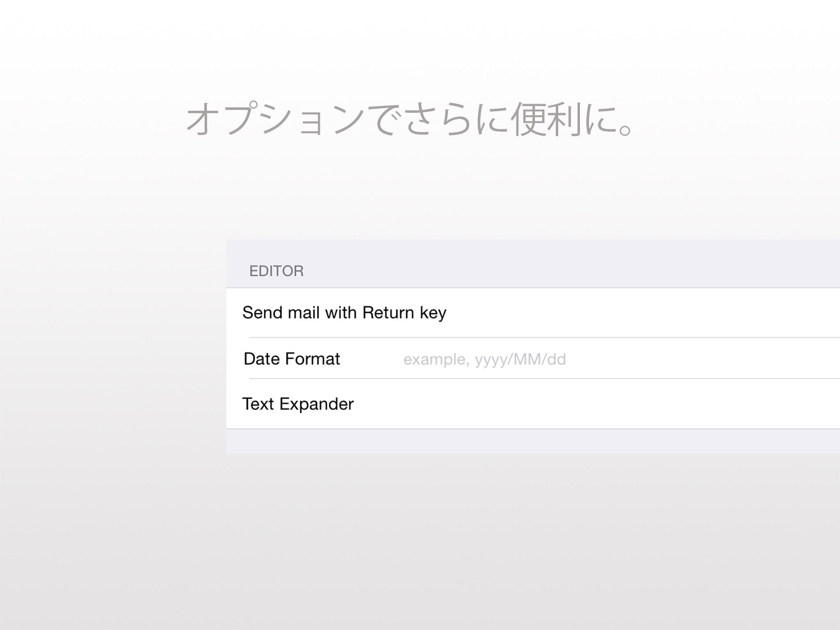
Task: Open the Text Expander setting row
Action: pyautogui.click(x=533, y=404)
